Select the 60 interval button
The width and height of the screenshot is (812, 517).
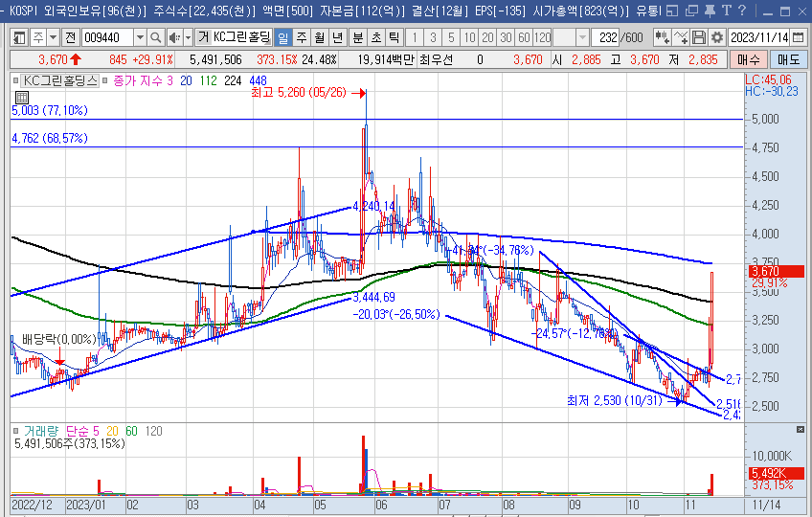point(524,37)
